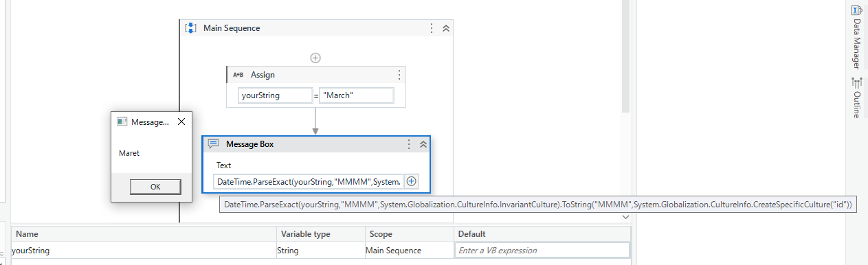Click the Message Box activity speech icon
Image resolution: width=868 pixels, height=265 pixels.
[214, 144]
